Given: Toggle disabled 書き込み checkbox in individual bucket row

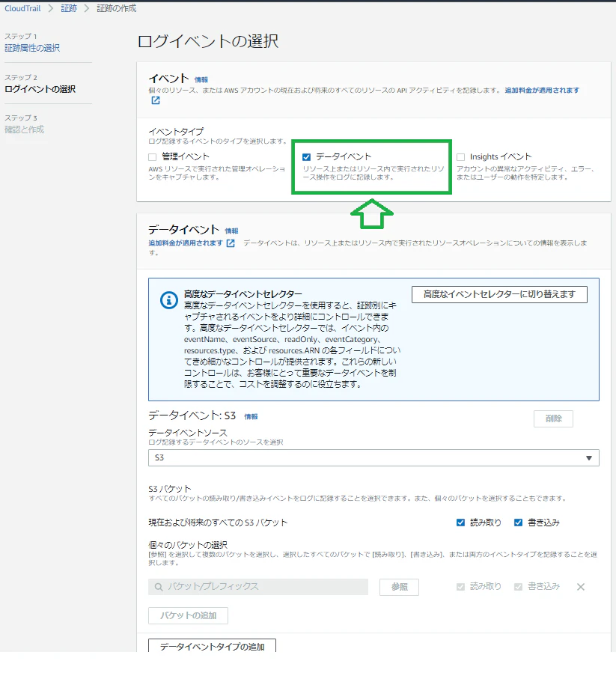Looking at the screenshot, I should pos(518,587).
